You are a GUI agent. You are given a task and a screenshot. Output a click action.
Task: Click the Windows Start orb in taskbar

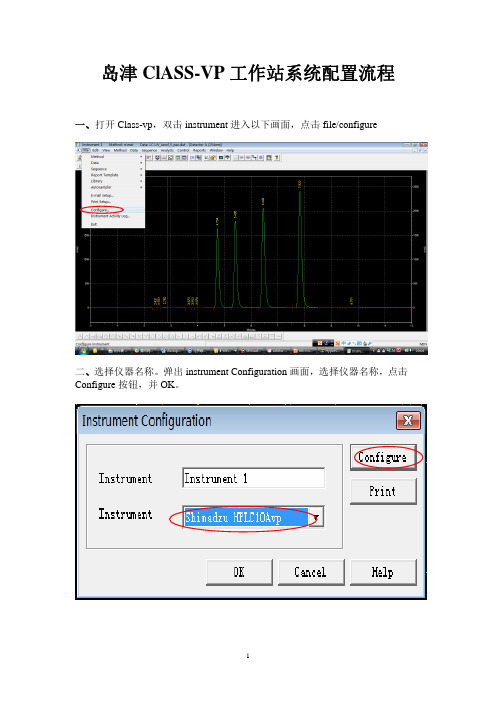coord(83,351)
